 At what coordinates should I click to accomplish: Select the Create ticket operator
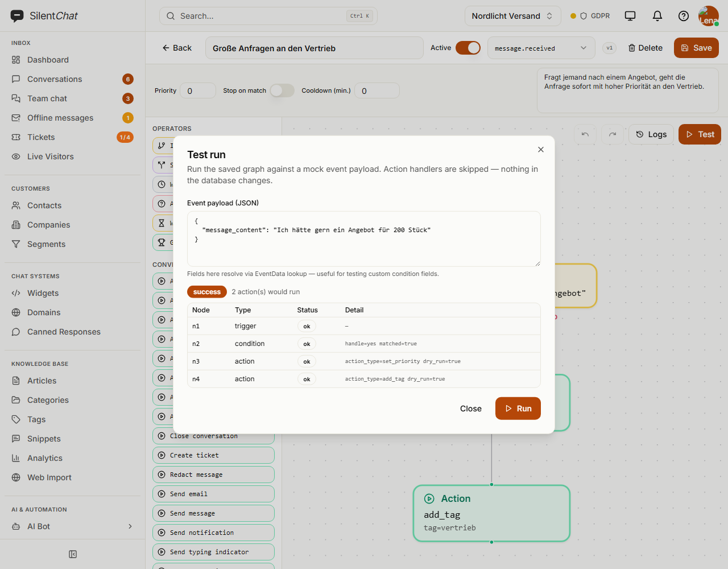pyautogui.click(x=213, y=455)
